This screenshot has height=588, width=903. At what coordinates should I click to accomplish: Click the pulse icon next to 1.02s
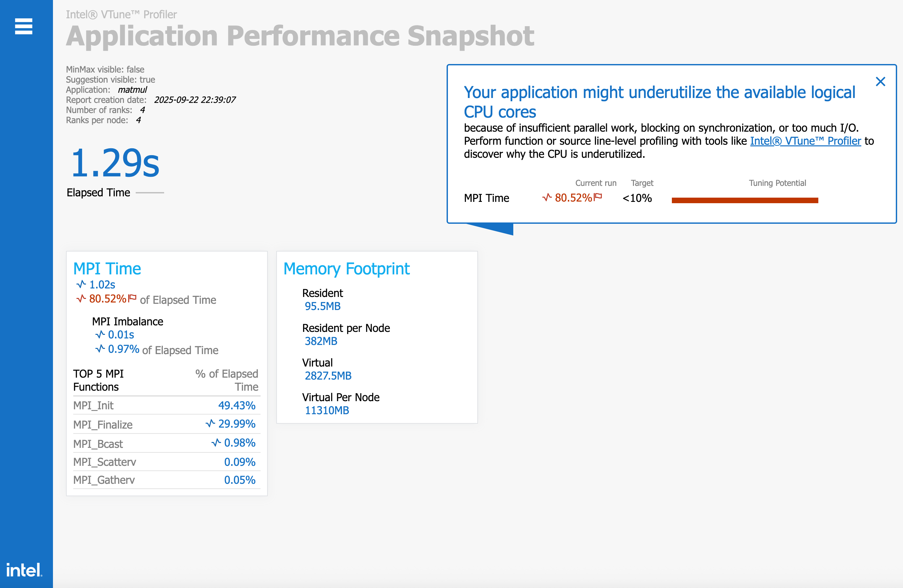click(81, 284)
